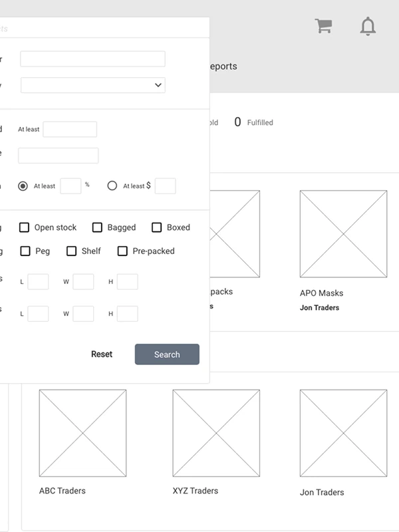Click the first row L dimension field
This screenshot has height=532, width=399.
(38, 281)
